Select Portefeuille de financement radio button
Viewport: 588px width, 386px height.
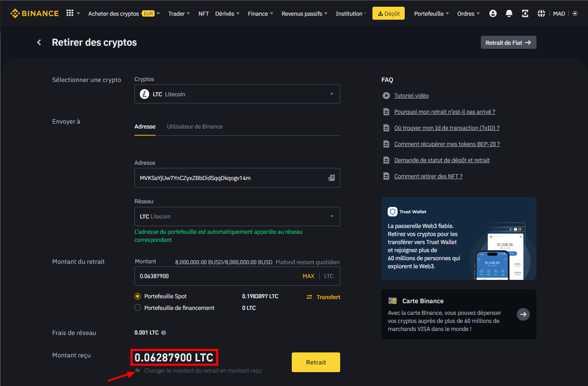coord(138,308)
